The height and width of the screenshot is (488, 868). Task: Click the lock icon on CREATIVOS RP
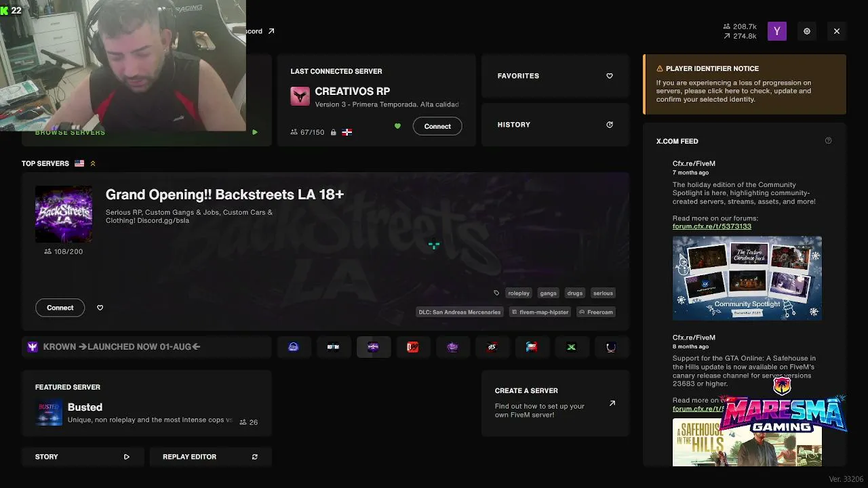point(333,132)
